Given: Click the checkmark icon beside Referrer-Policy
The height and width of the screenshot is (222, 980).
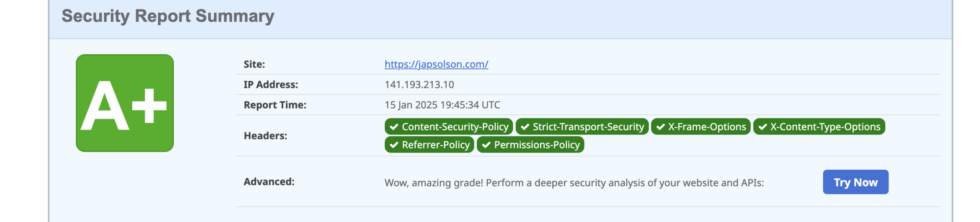Looking at the screenshot, I should click(x=394, y=145).
